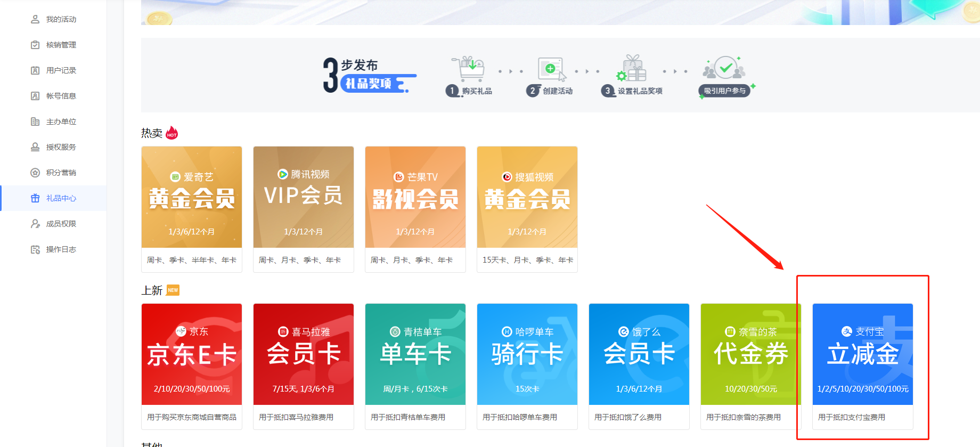Open 操作日志 menu item
Viewport: 980px width, 447px height.
coord(54,249)
